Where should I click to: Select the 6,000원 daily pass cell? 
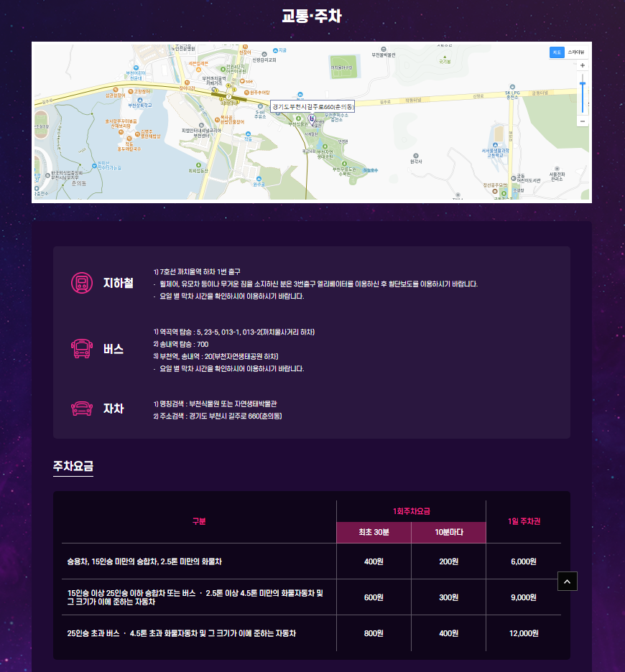(x=523, y=561)
